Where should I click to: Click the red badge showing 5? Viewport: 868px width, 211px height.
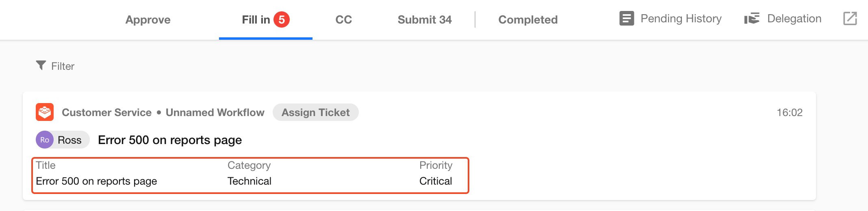pyautogui.click(x=281, y=19)
